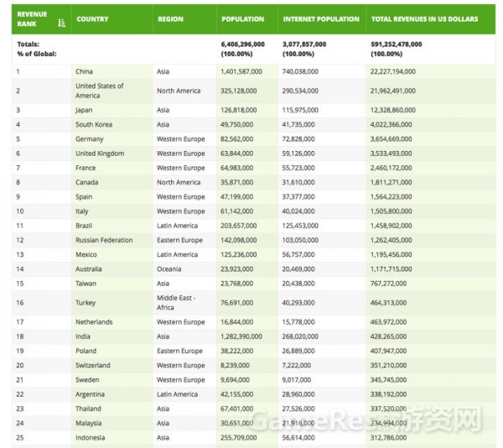Select Switzerland's population 8,239,000
Image resolution: width=503 pixels, height=448 pixels.
235,365
